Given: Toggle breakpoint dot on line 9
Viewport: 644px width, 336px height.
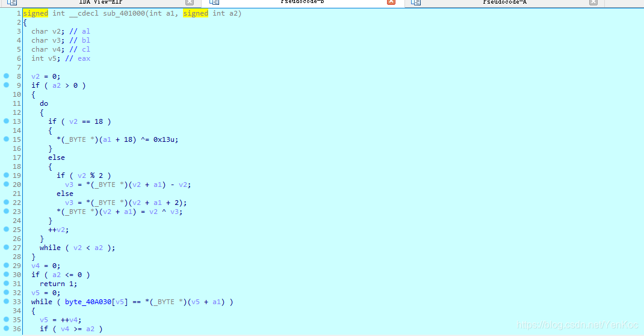Looking at the screenshot, I should coord(6,85).
